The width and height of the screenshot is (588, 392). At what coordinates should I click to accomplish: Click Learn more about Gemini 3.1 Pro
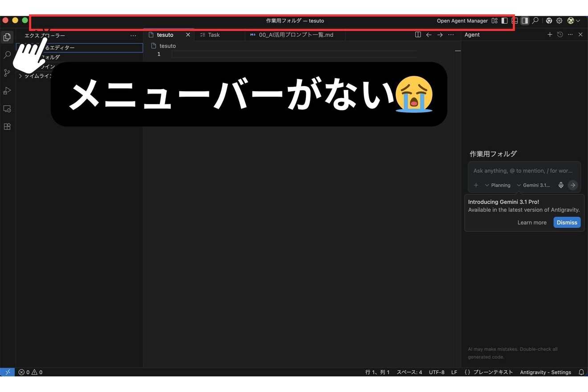pyautogui.click(x=532, y=222)
